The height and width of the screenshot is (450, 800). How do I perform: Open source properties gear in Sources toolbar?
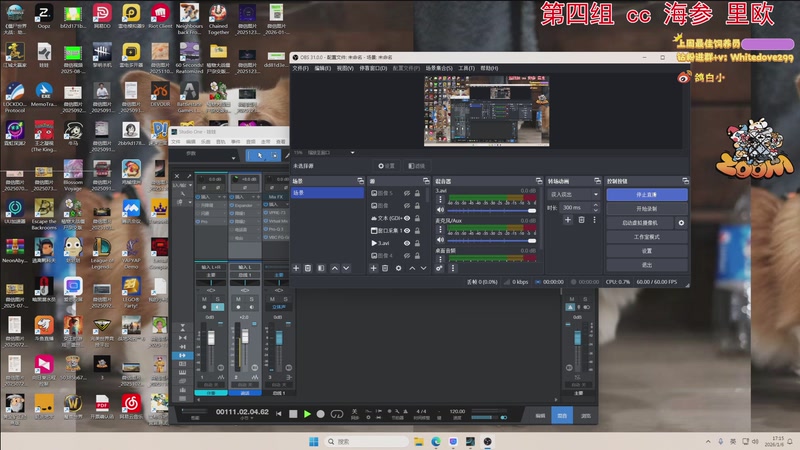(398, 268)
